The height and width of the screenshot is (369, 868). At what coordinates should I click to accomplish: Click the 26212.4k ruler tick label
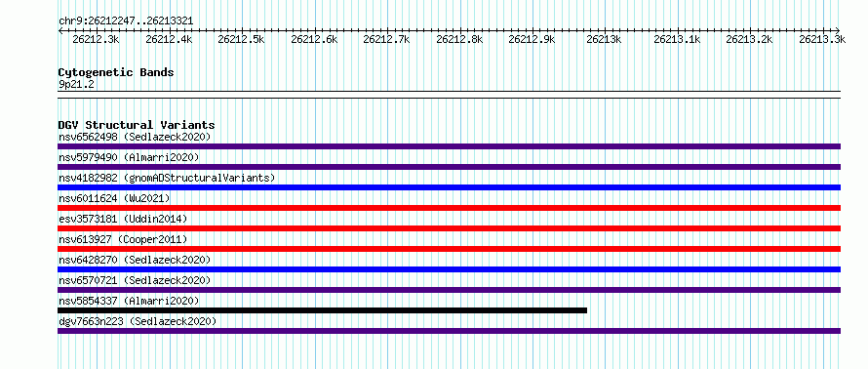(x=169, y=39)
